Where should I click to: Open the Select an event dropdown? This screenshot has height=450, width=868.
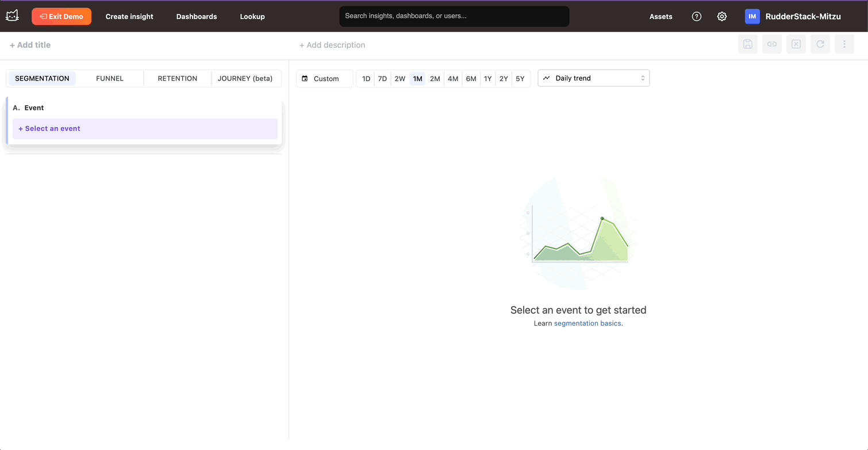[145, 129]
